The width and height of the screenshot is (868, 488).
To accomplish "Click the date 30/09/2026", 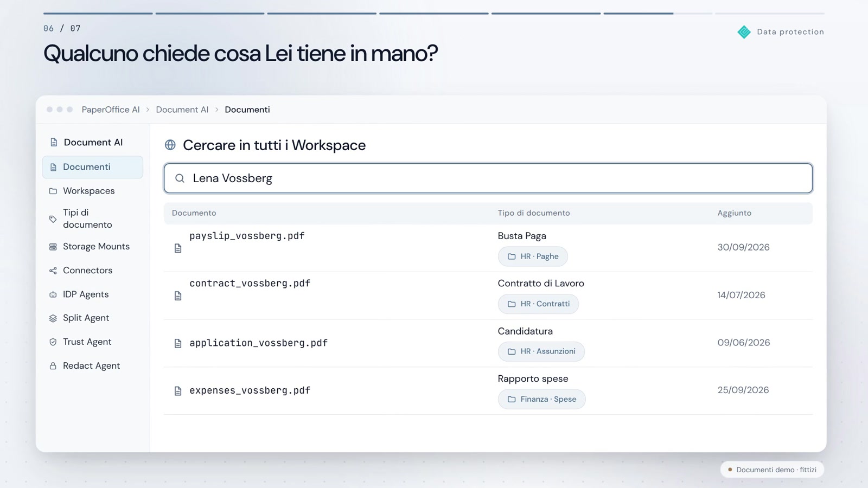I will (x=744, y=247).
